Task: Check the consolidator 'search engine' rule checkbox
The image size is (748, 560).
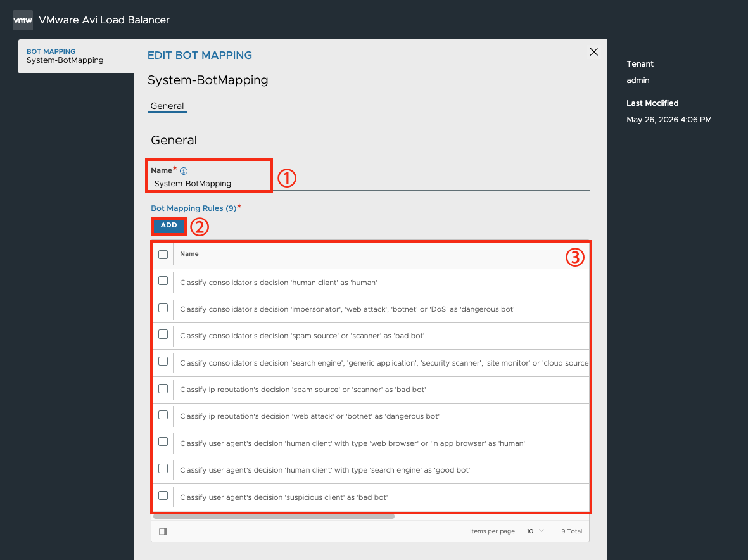Action: 163,361
